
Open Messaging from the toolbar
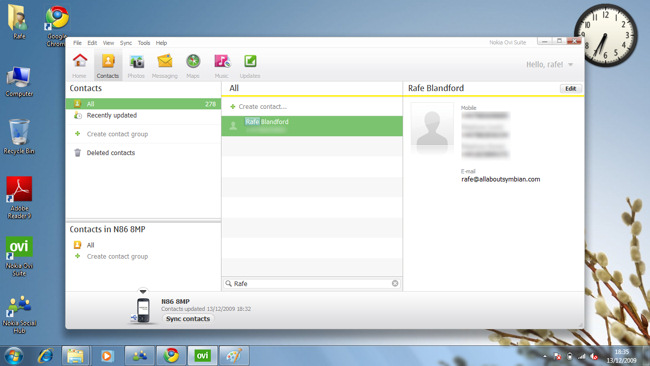click(165, 65)
